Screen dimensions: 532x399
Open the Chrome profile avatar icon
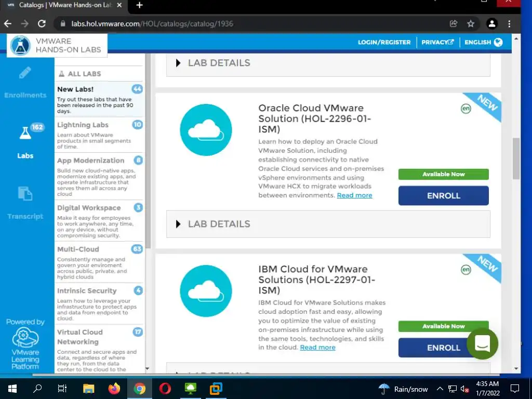point(491,24)
